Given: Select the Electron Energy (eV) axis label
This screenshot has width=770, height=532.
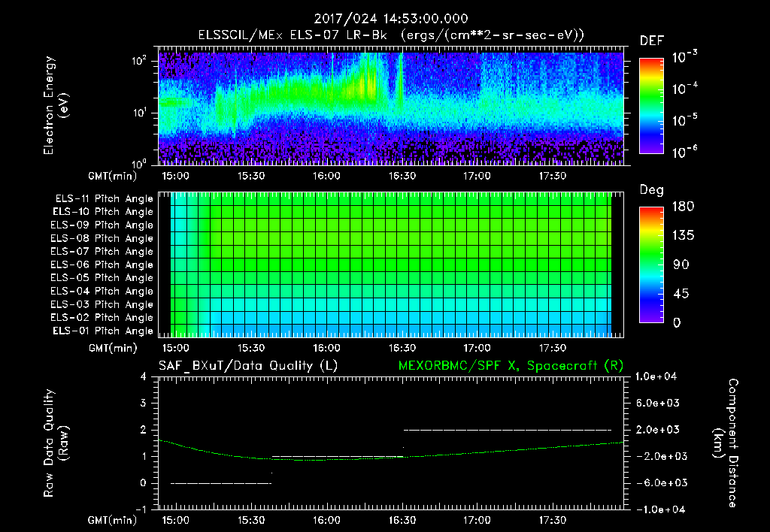Looking at the screenshot, I should tap(56, 105).
